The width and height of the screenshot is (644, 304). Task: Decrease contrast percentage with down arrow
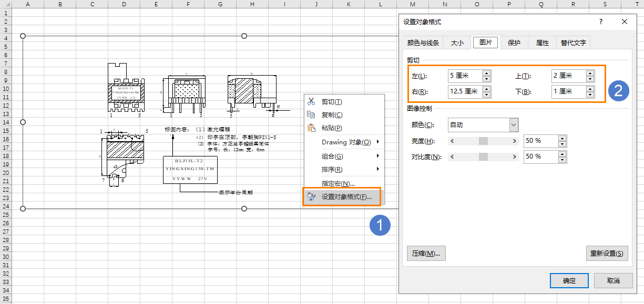563,160
